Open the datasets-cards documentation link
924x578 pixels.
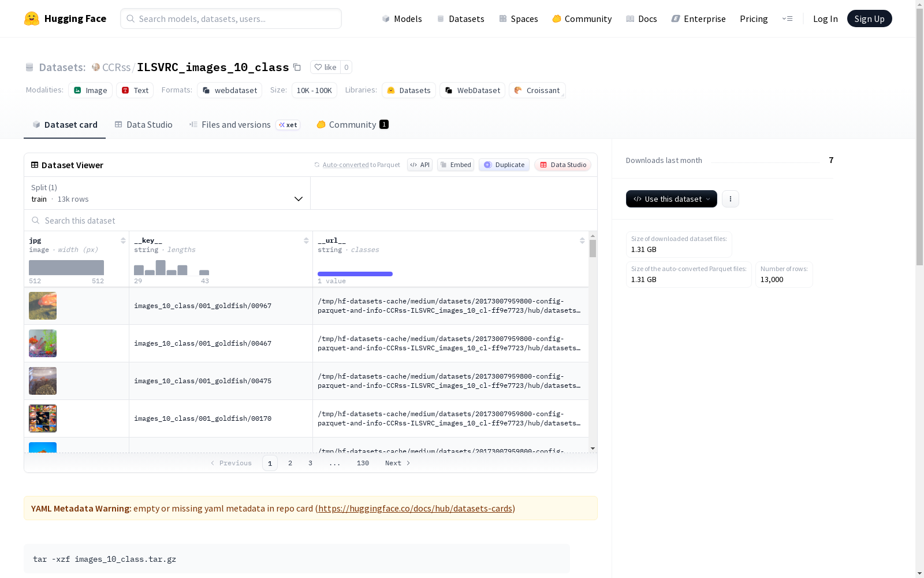[415, 509]
